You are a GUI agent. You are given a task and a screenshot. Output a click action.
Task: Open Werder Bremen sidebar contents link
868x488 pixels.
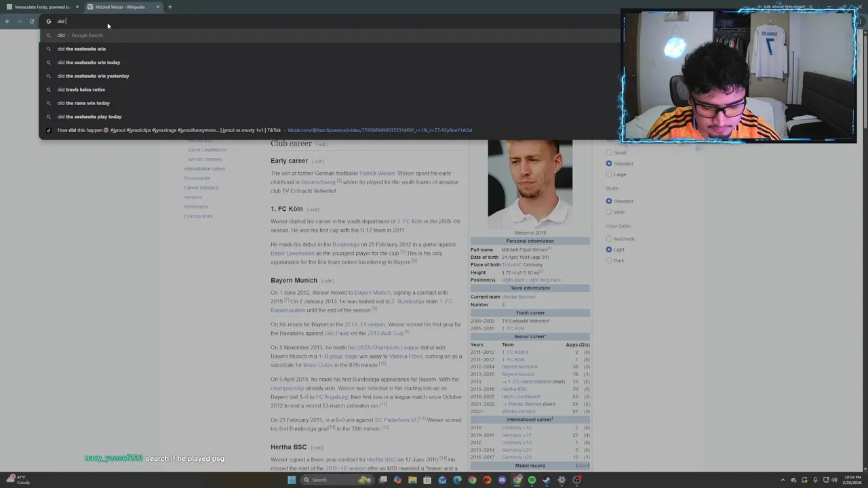205,159
